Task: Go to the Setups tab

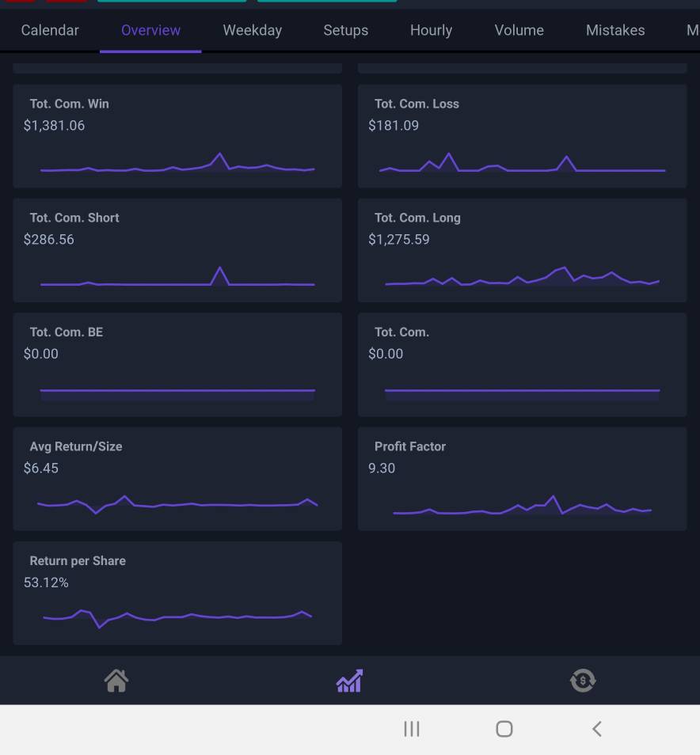Action: pyautogui.click(x=346, y=30)
